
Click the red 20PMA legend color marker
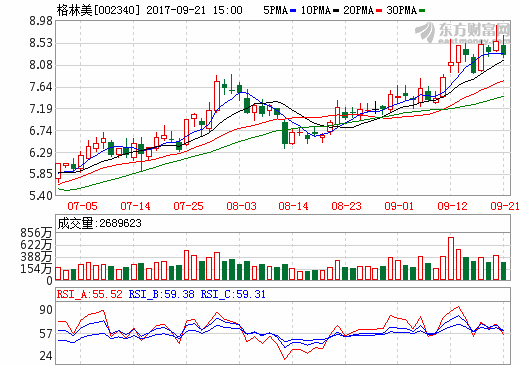coord(378,11)
